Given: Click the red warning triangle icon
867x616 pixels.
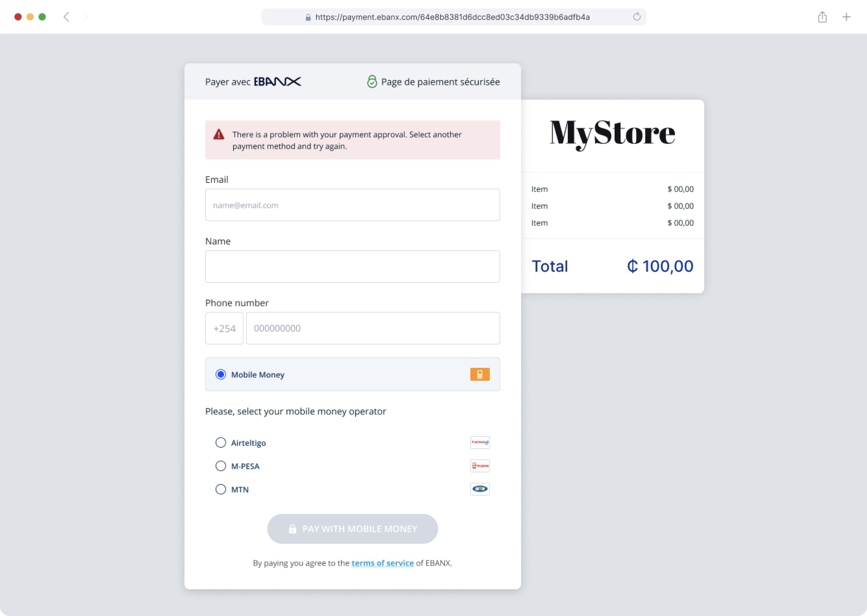Looking at the screenshot, I should 219,134.
